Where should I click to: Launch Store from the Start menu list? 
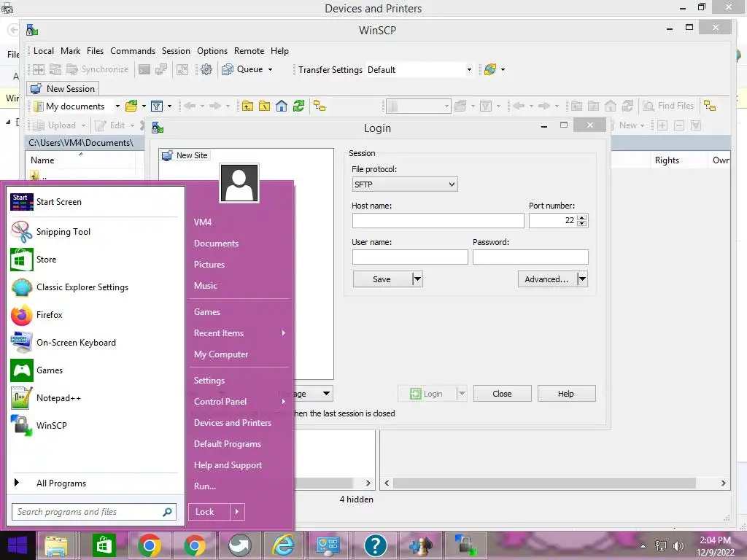[94, 260]
